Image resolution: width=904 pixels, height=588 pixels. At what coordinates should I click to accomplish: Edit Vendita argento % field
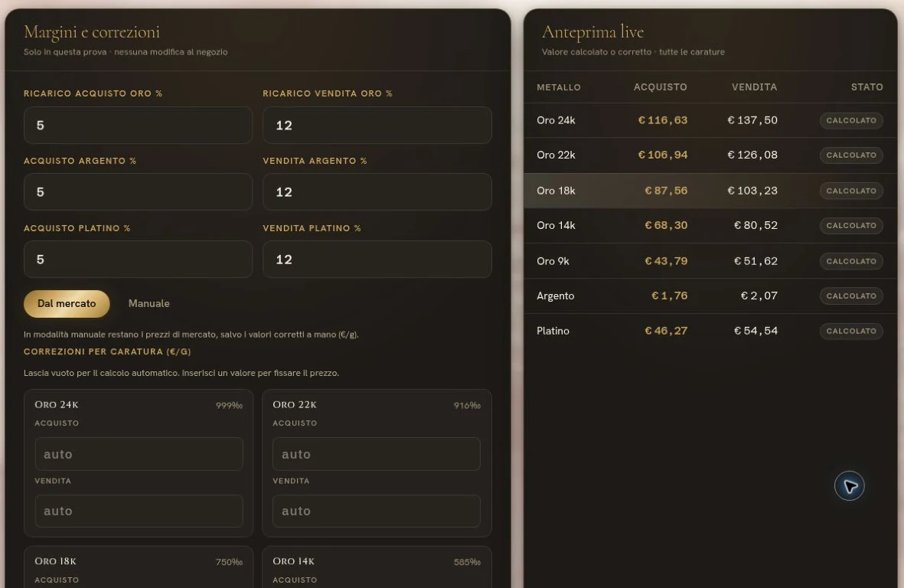377,192
